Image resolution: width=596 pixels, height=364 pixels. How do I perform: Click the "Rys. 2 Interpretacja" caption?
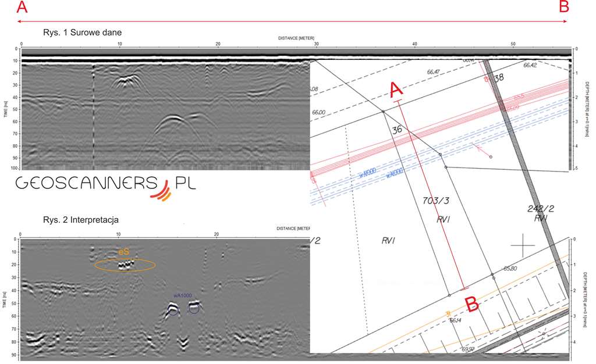point(81,220)
